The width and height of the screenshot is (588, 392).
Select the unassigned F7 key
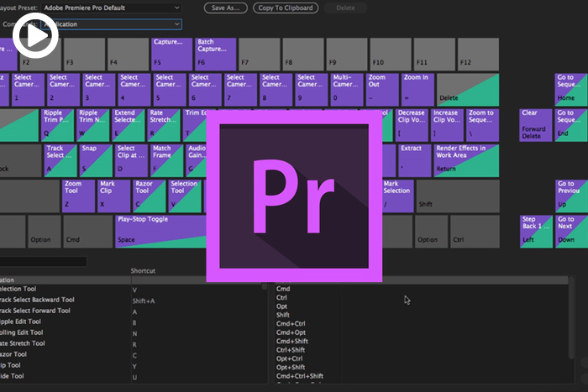pos(259,54)
